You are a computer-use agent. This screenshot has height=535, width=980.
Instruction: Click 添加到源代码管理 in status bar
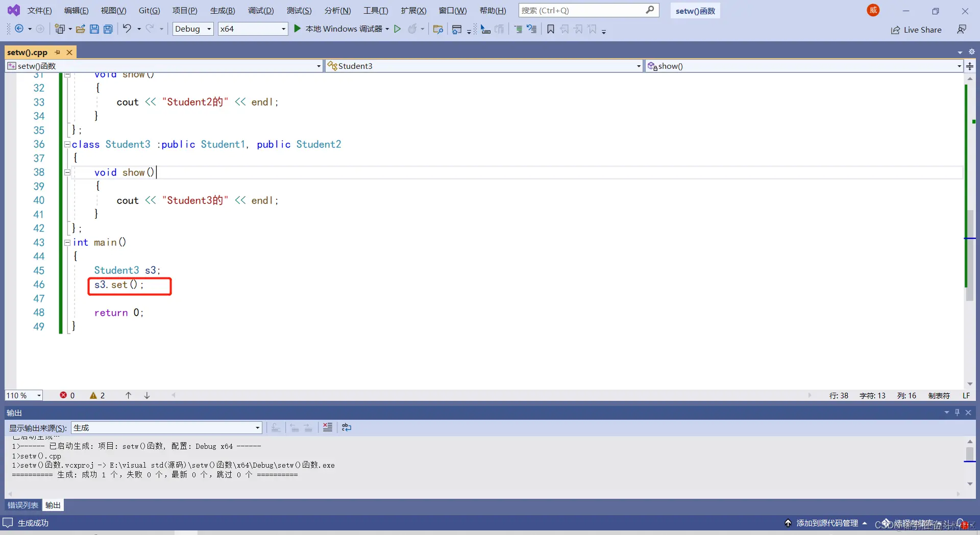tap(826, 523)
